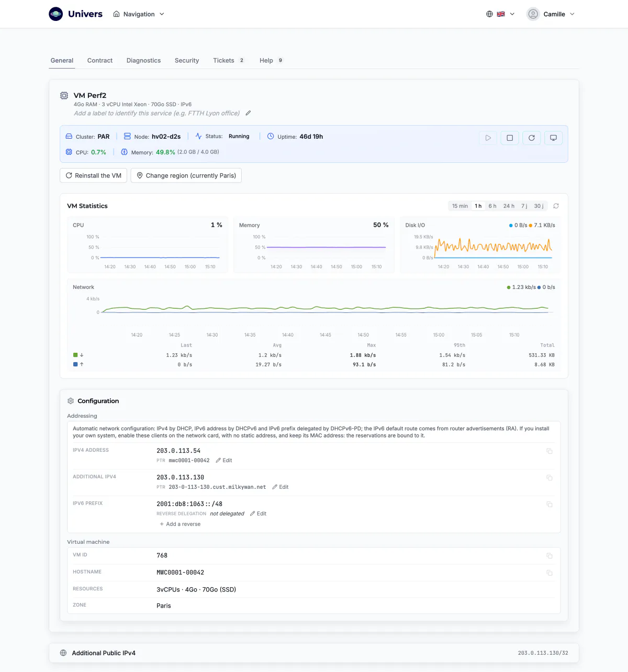Go to the Tickets tab
The height and width of the screenshot is (672, 628).
[229, 61]
